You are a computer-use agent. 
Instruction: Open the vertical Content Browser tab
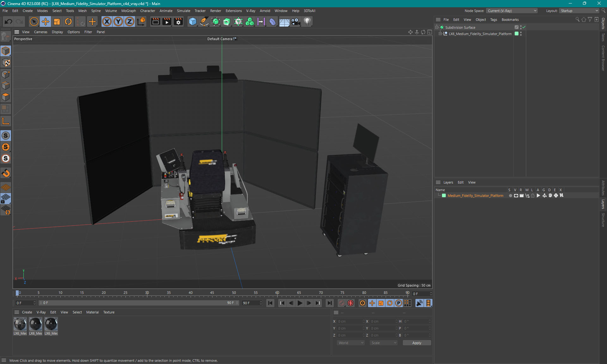pyautogui.click(x=603, y=58)
